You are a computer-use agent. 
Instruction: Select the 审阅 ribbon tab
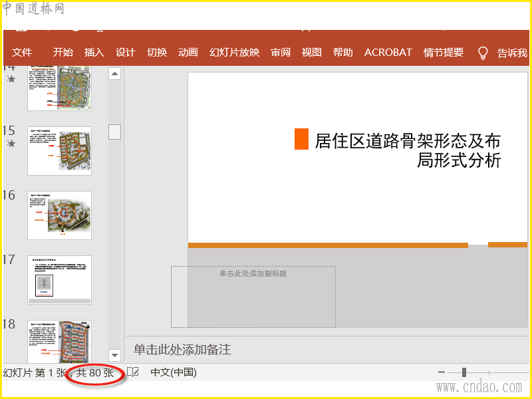281,53
